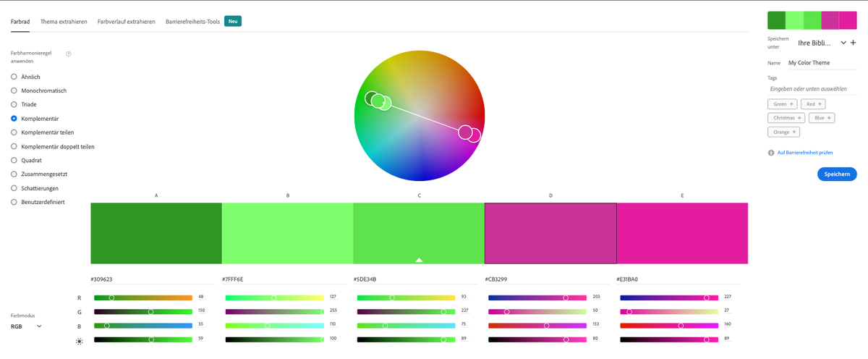Open the Barrierefreiheits-Tools tab
The height and width of the screenshot is (359, 868).
click(192, 22)
